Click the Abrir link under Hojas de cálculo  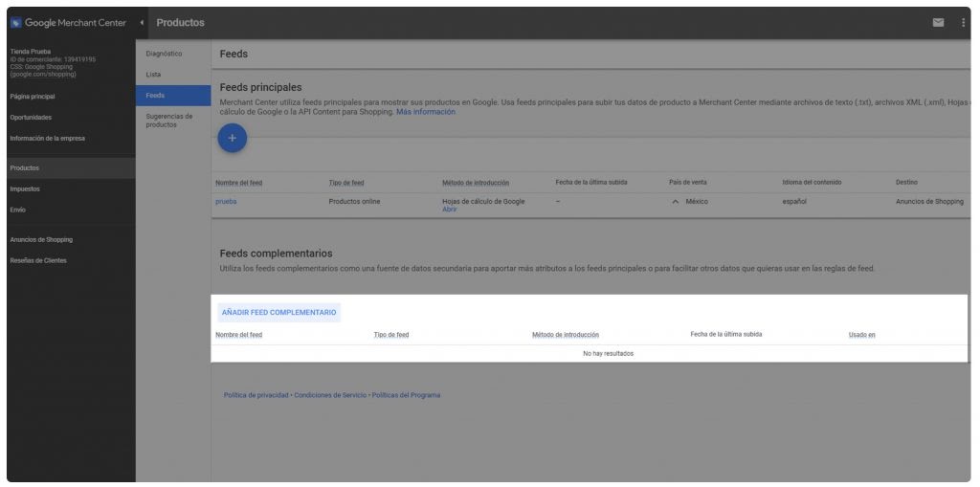450,210
